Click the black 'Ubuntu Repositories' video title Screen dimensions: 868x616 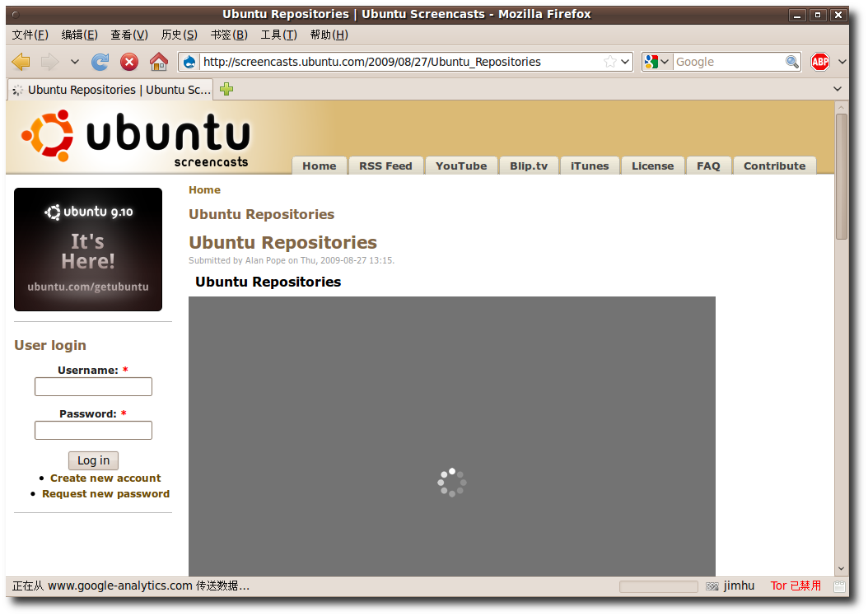[x=268, y=282]
